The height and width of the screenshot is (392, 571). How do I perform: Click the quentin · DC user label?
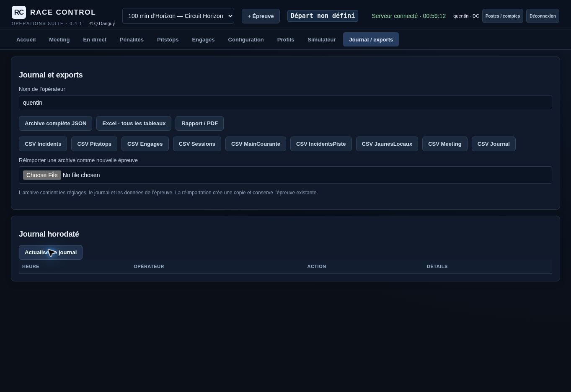click(466, 16)
